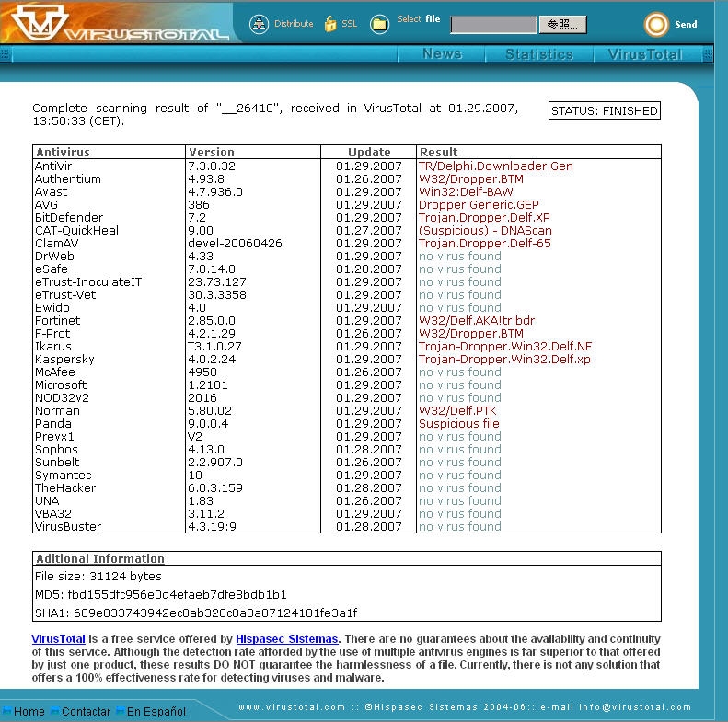Viewport: 728px width, 722px height.
Task: Click the Symantec antivirus name
Action: 64,476
